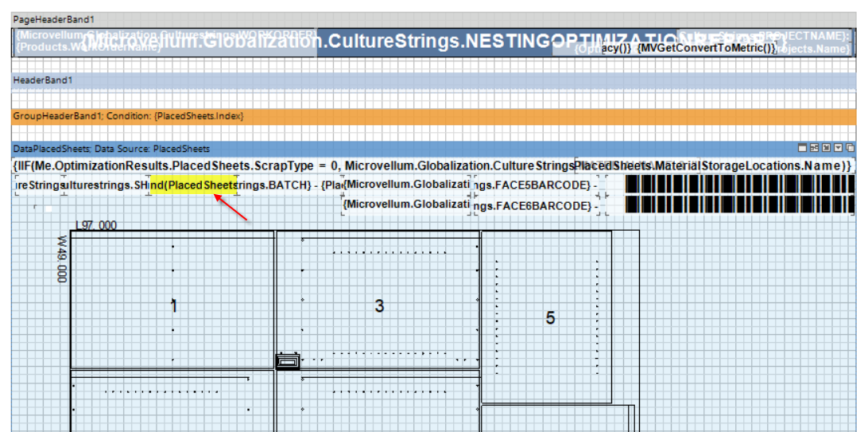Select the MaterialStorageLocations.Name text component
The image size is (868, 432).
(712, 165)
